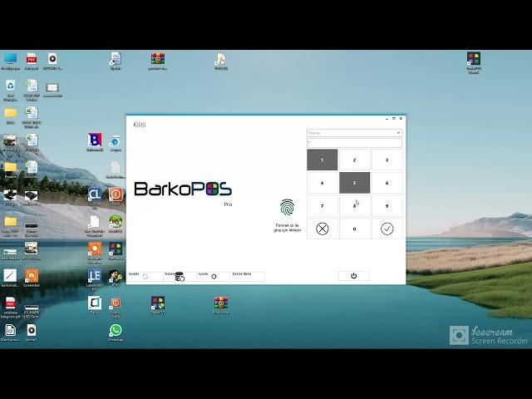Click the update button with refresh icon
Screen dimensions: 532x399
point(145,277)
